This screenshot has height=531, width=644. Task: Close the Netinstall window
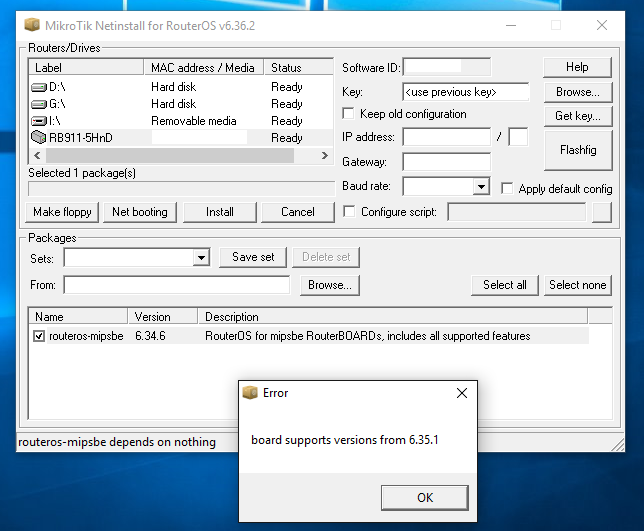[602, 25]
